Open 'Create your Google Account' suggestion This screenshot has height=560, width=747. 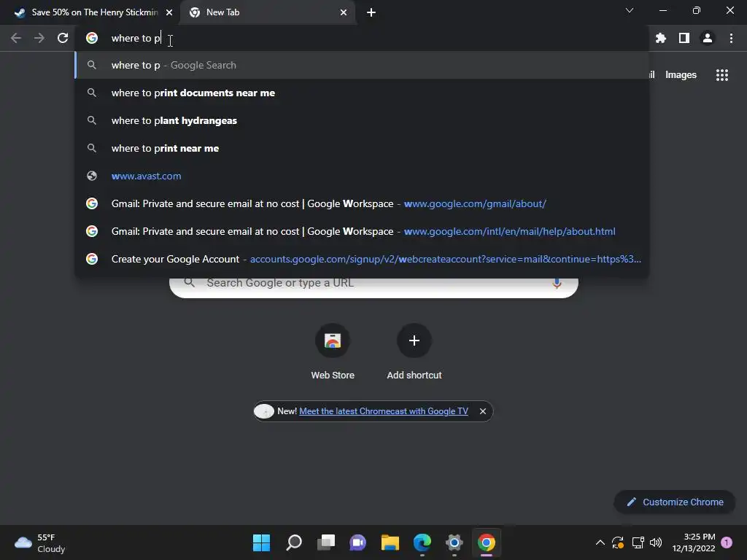coord(362,259)
